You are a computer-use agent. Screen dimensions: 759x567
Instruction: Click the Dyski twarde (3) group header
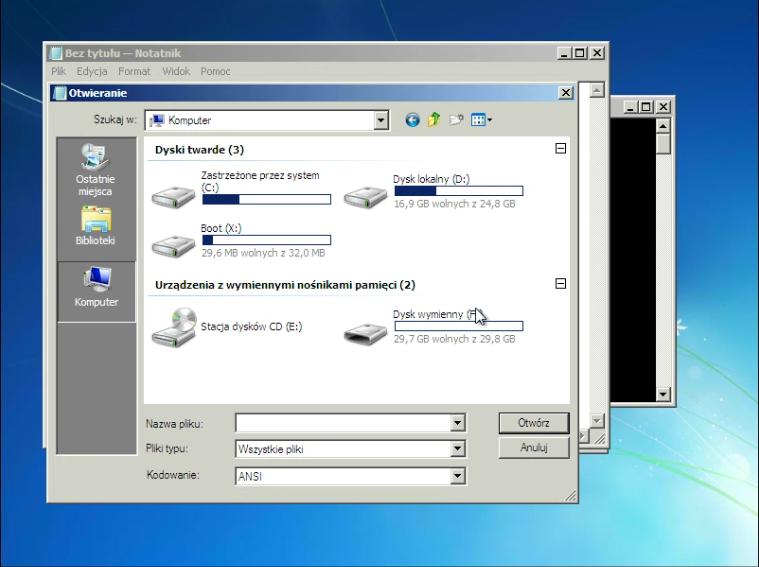199,150
